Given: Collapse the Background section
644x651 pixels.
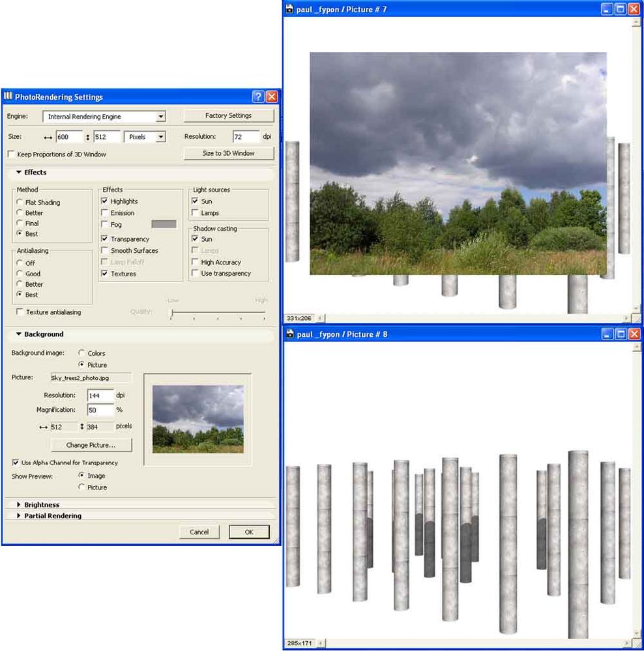Looking at the screenshot, I should point(19,334).
